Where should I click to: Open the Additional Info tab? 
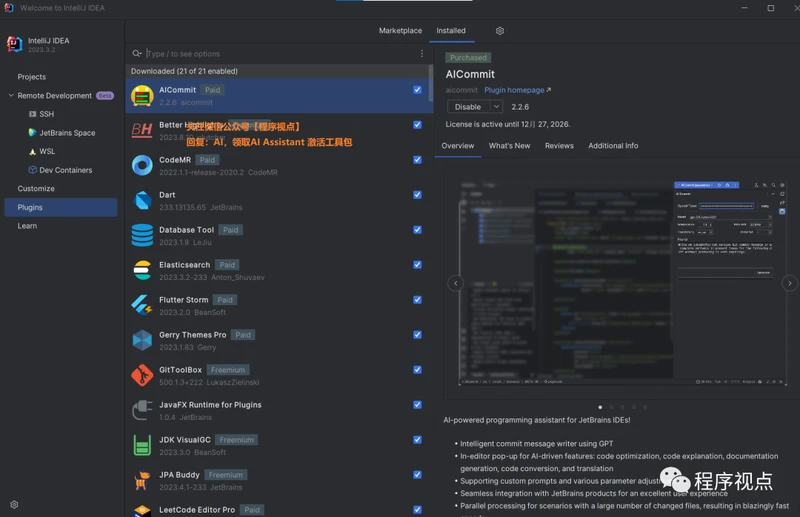(613, 145)
